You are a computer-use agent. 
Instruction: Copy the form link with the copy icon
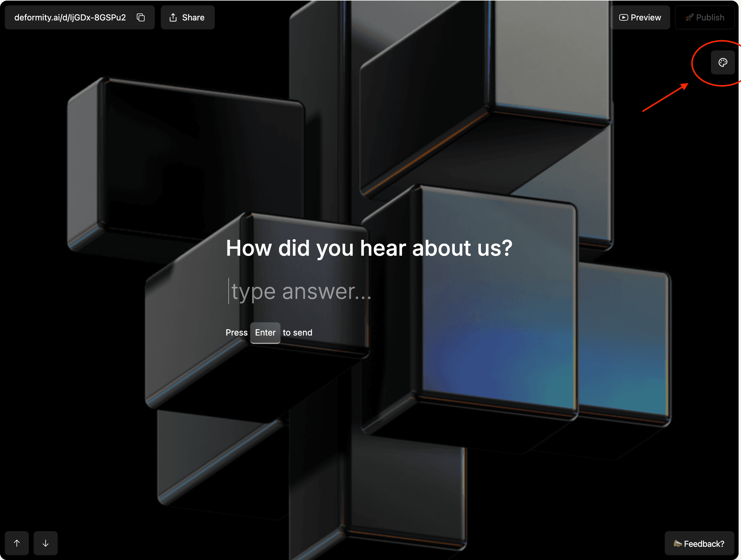point(141,17)
